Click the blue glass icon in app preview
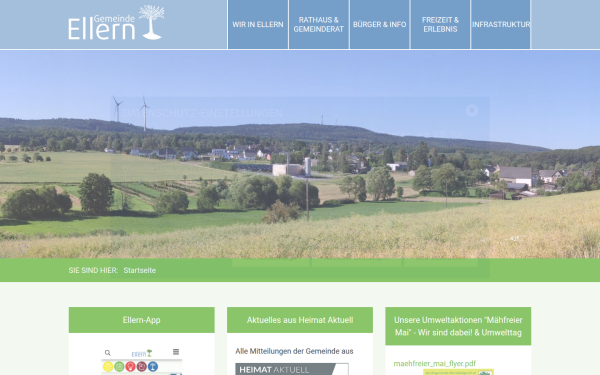 coord(153,367)
